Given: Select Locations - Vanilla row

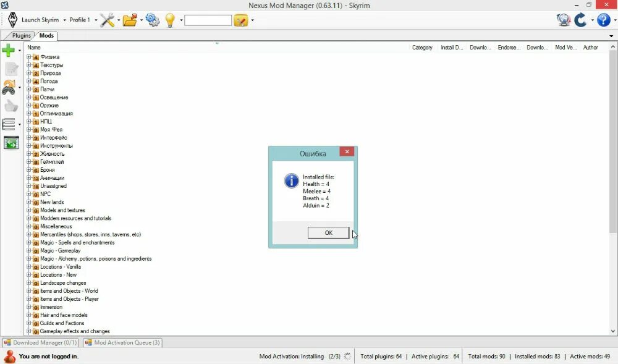Looking at the screenshot, I should 61,267.
